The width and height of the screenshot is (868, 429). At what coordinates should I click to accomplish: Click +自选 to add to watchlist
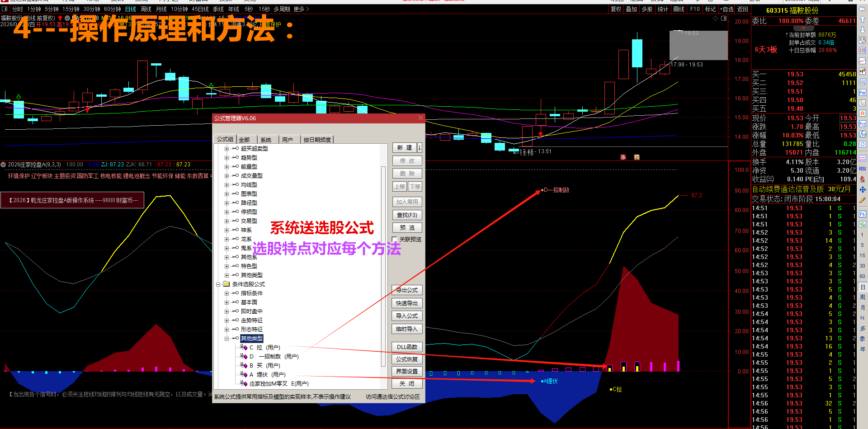coord(726,9)
